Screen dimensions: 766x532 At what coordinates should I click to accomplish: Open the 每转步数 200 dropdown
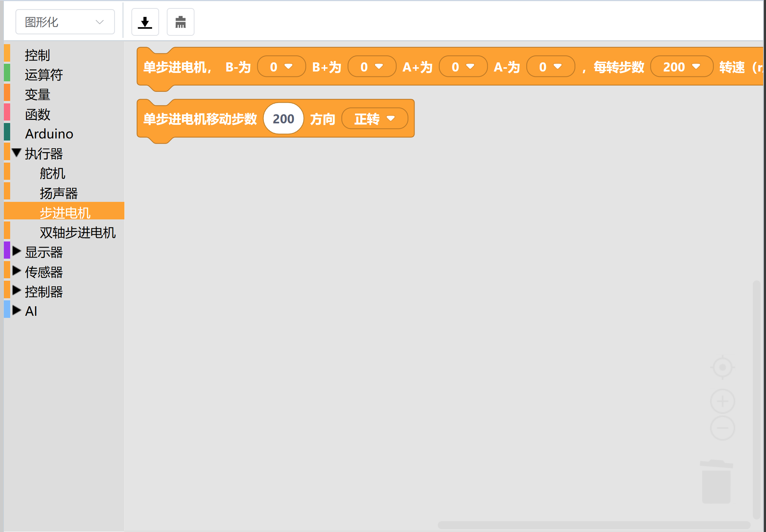tap(682, 67)
